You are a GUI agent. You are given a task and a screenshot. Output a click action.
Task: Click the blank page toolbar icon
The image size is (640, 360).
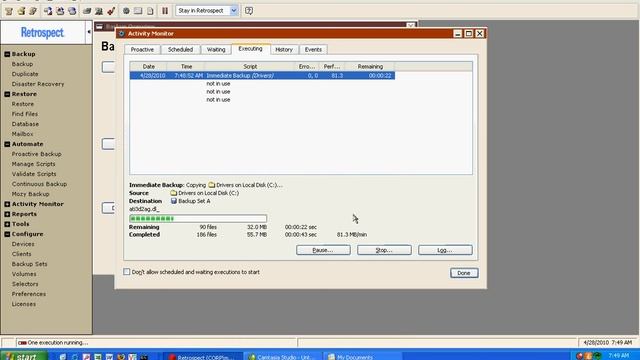pos(150,11)
